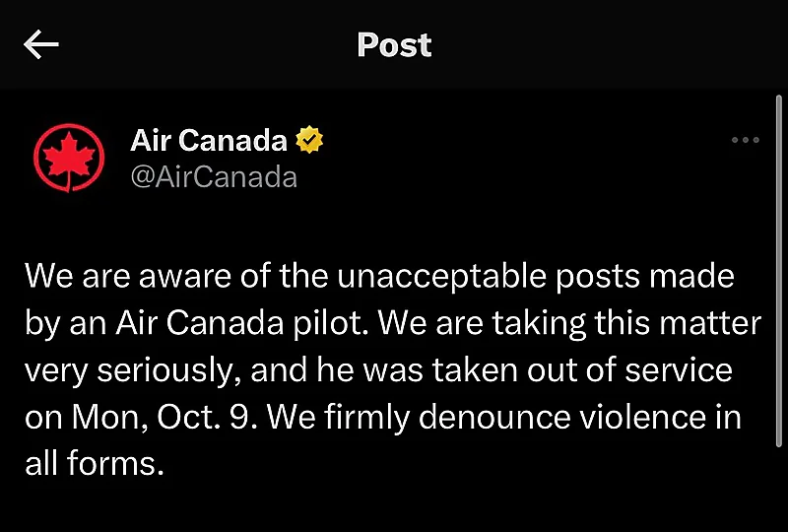This screenshot has width=788, height=532.
Task: Open the @AirCanada handle link
Action: click(x=214, y=177)
